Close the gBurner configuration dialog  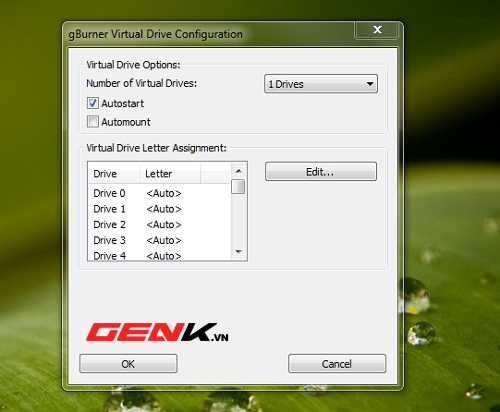[377, 30]
